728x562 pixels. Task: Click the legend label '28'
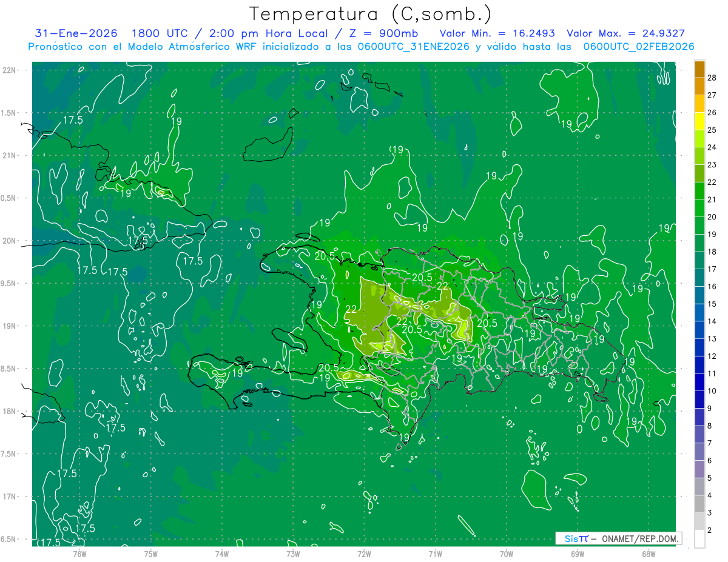(712, 77)
